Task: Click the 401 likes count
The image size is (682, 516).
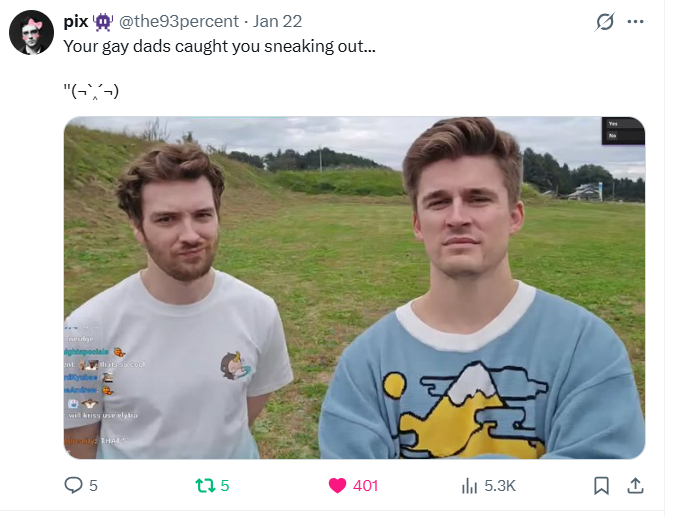Action: 365,486
